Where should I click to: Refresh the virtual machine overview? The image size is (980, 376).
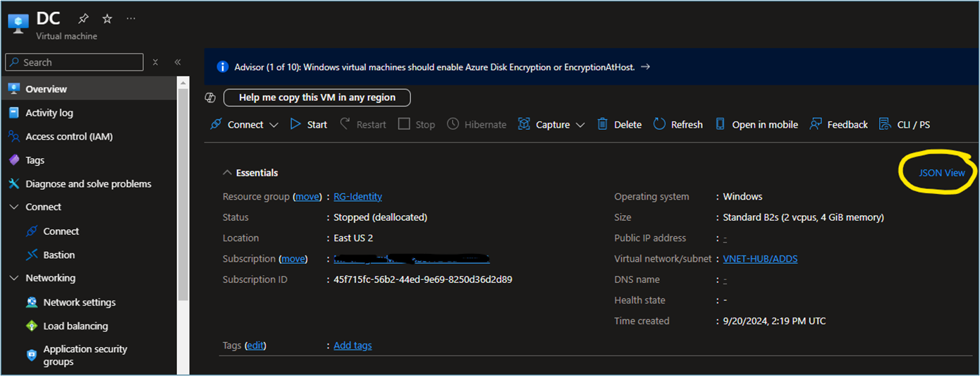coord(678,124)
